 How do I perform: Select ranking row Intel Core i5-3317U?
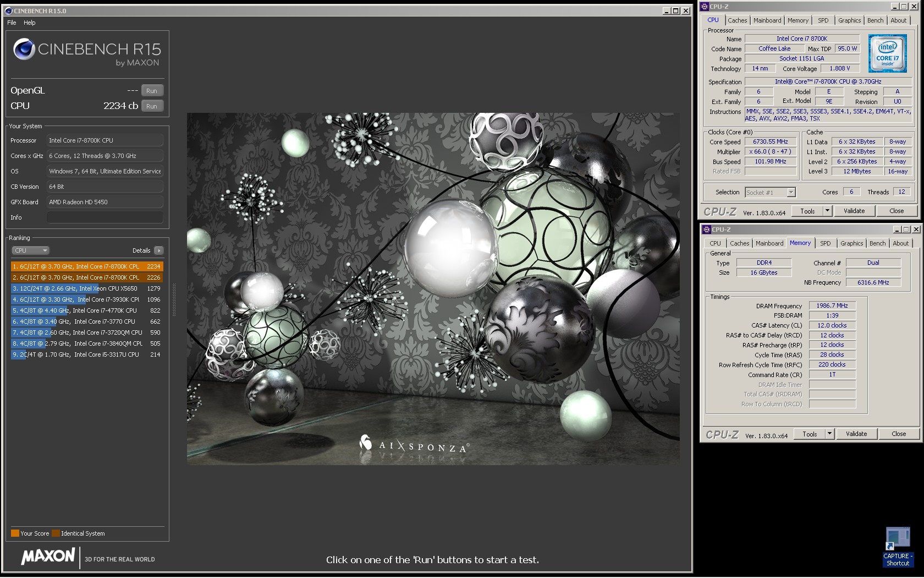tap(87, 355)
